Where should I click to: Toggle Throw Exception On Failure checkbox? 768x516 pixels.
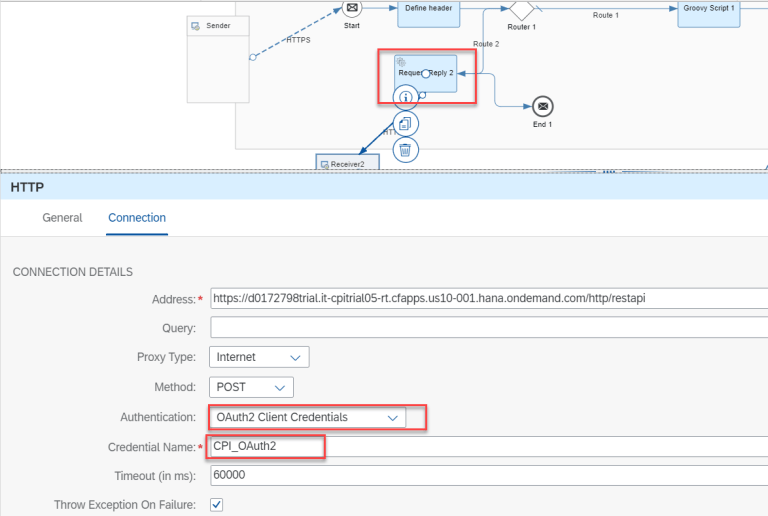click(x=216, y=504)
